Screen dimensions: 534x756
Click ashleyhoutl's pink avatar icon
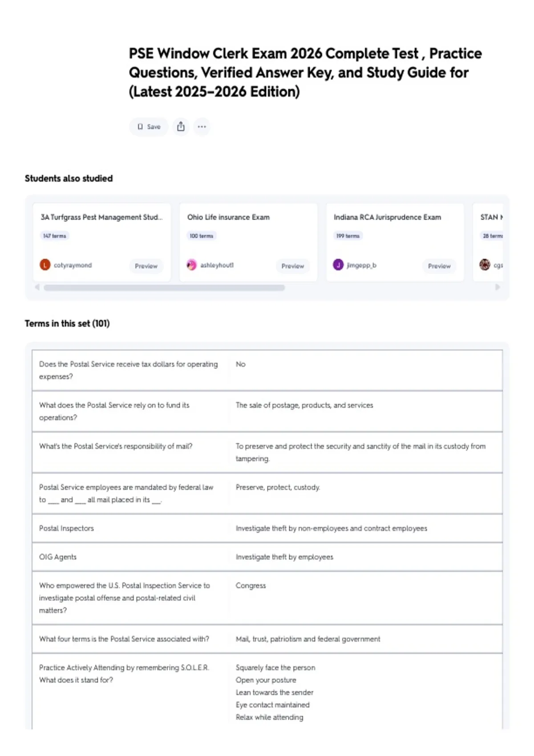point(191,265)
